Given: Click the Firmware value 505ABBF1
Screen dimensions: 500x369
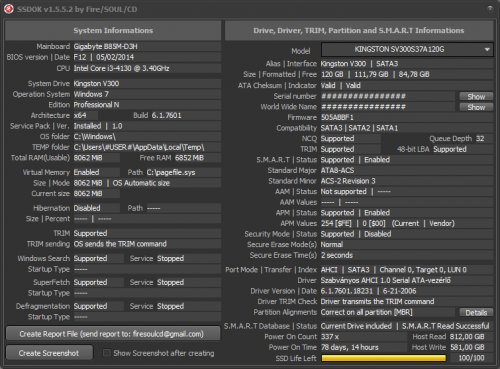Looking at the screenshot, I should point(337,118).
